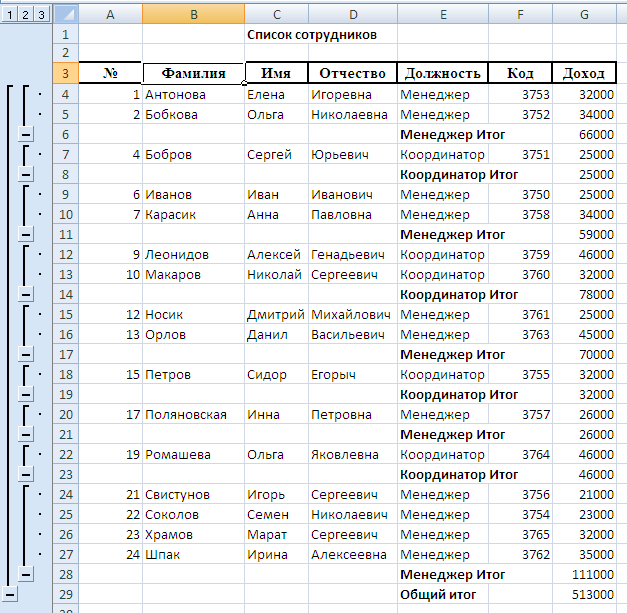Click cell with surname 'Шпак'

click(x=194, y=555)
